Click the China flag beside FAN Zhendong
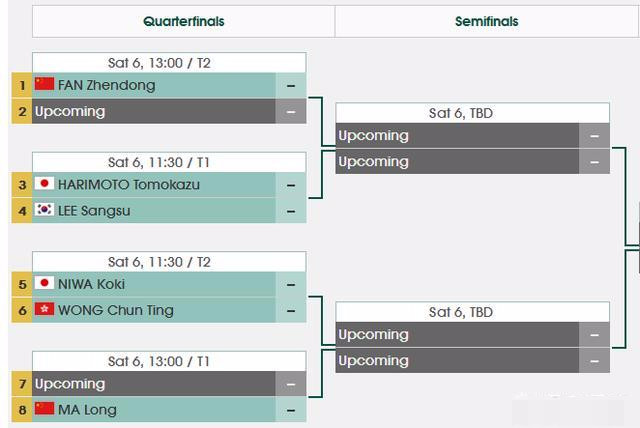 (44, 84)
